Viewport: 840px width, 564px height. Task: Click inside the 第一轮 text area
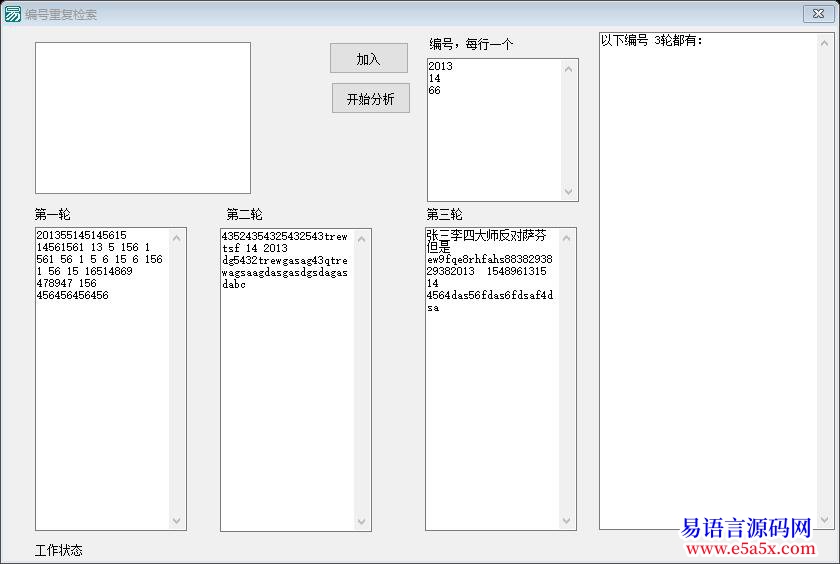[x=111, y=379]
